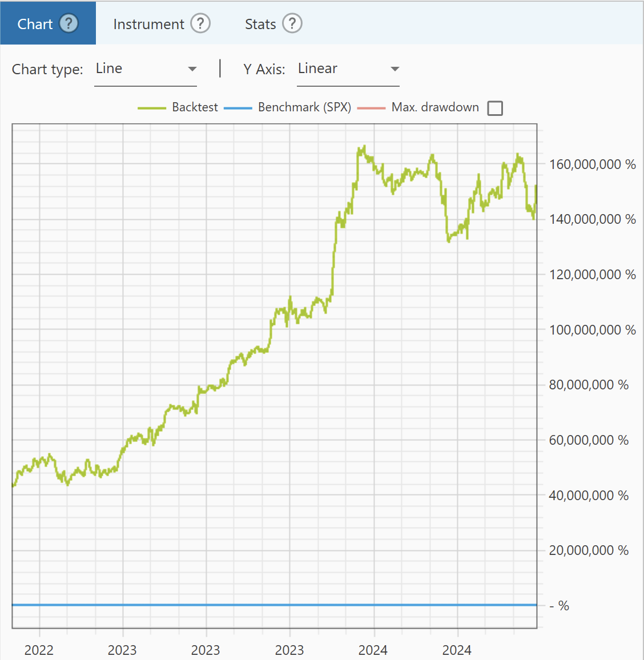Switch to the Instrument tab
Viewport: 644px width, 660px height.
148,24
